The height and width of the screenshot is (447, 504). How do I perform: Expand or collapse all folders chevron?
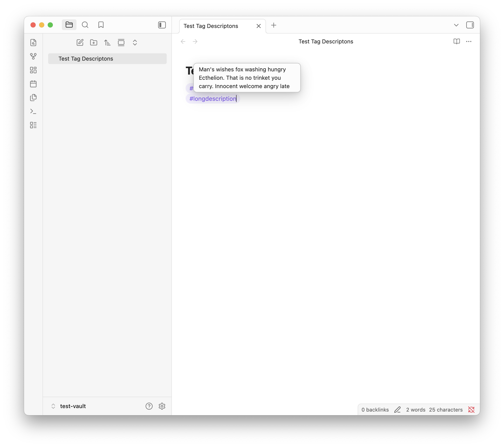tap(135, 42)
